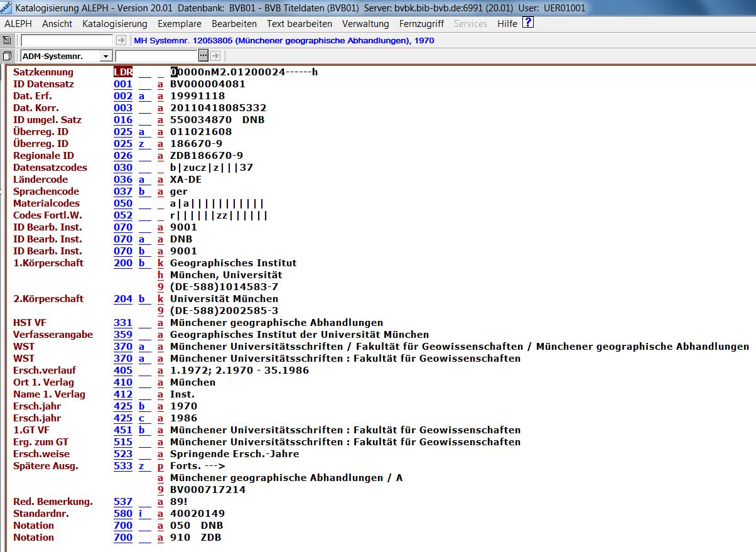Open the Verwaltung menu
This screenshot has width=756, height=552.
point(365,24)
